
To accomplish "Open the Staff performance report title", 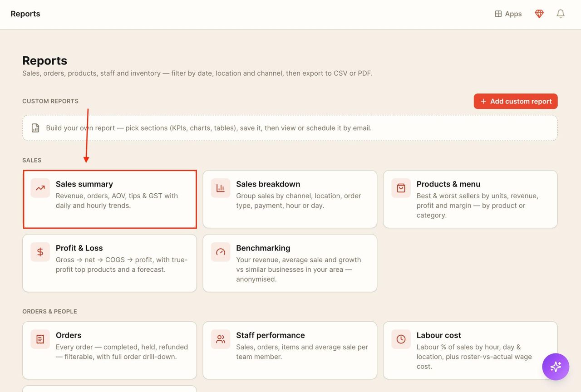I will [271, 335].
